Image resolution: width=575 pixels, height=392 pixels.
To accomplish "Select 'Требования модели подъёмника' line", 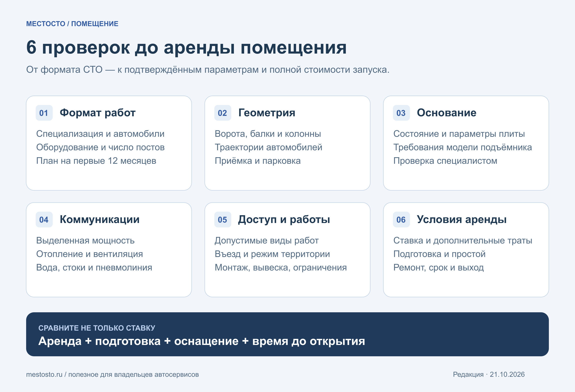I will coord(462,147).
